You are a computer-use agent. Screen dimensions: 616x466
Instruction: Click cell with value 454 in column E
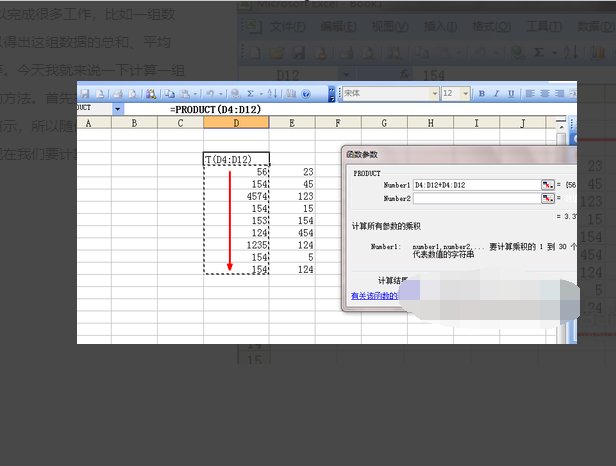(292, 233)
